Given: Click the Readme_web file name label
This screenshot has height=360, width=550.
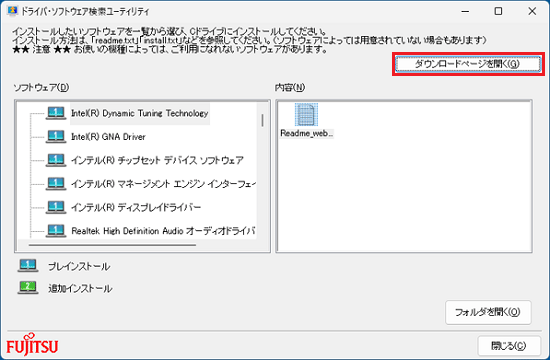Looking at the screenshot, I should coord(307,133).
